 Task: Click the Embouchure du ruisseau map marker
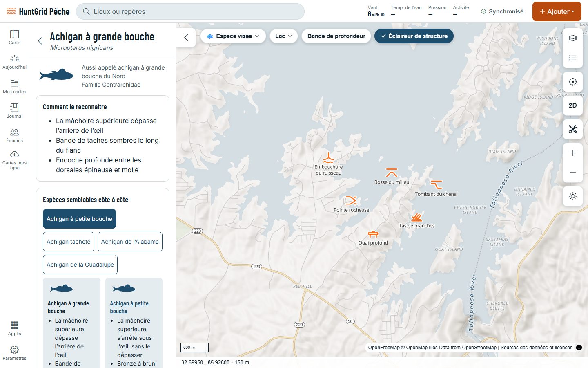tap(328, 158)
